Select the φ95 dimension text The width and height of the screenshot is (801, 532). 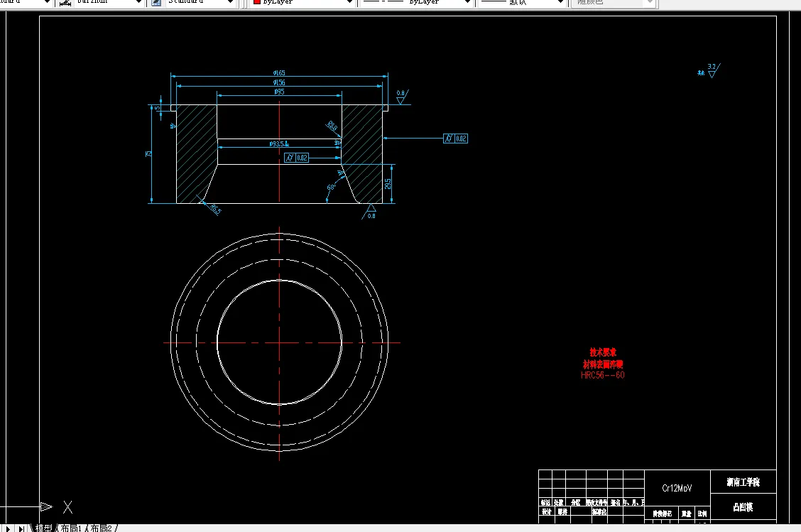tap(279, 92)
